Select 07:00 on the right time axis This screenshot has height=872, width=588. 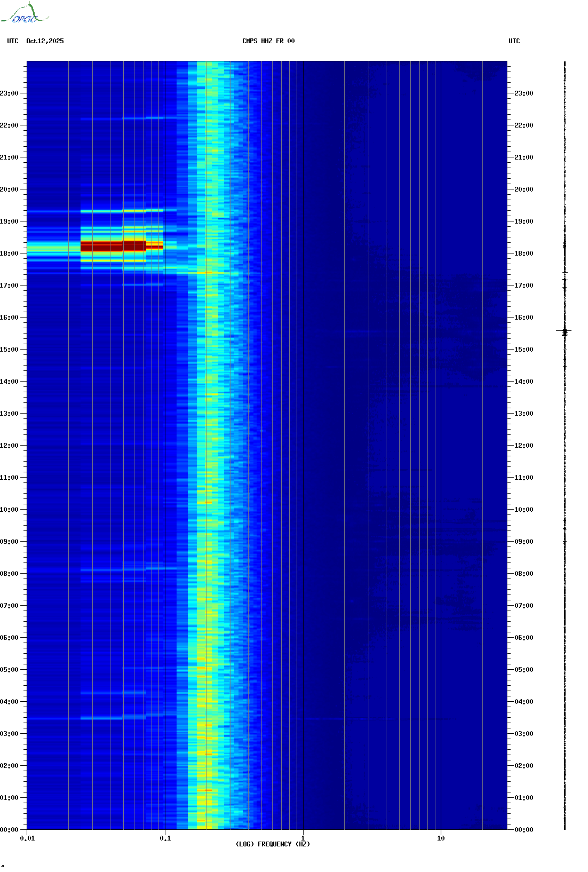[524, 606]
